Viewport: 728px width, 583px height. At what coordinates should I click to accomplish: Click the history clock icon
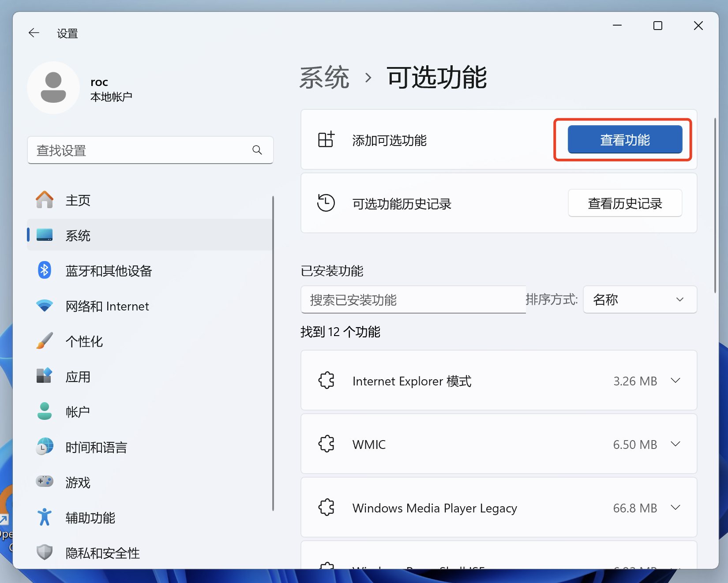pos(326,203)
